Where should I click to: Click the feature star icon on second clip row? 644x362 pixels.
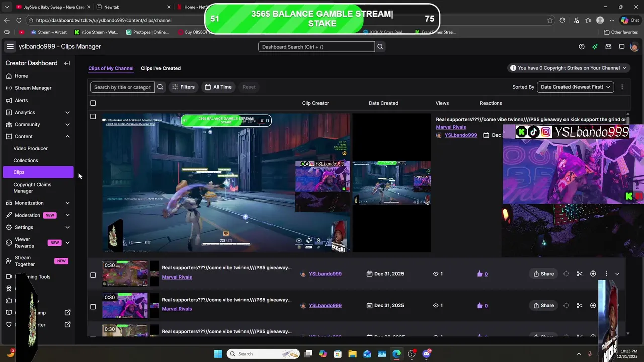[x=593, y=305]
